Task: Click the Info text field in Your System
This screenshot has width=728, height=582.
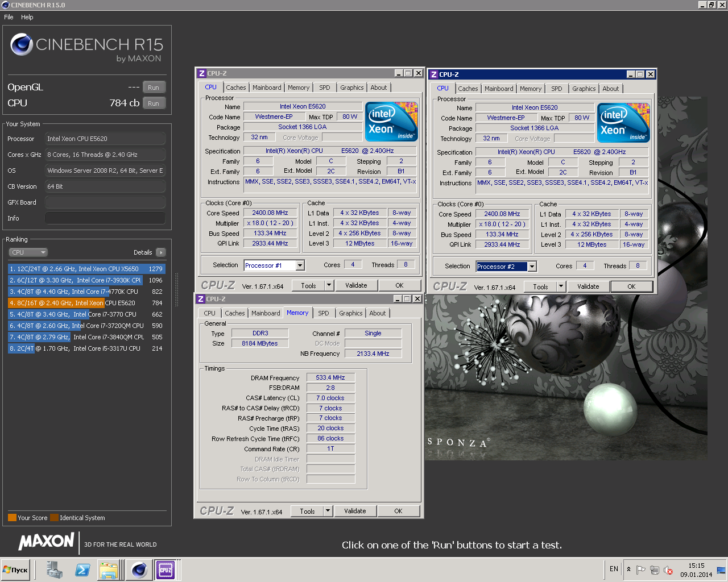Action: (x=105, y=218)
